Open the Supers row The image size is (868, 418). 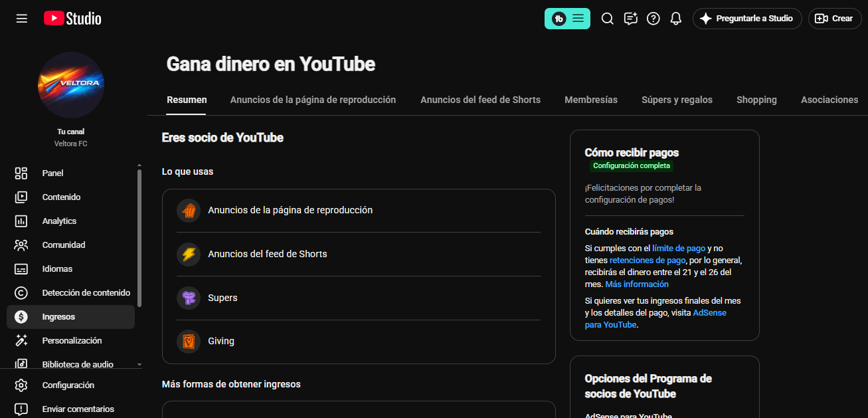pos(359,298)
